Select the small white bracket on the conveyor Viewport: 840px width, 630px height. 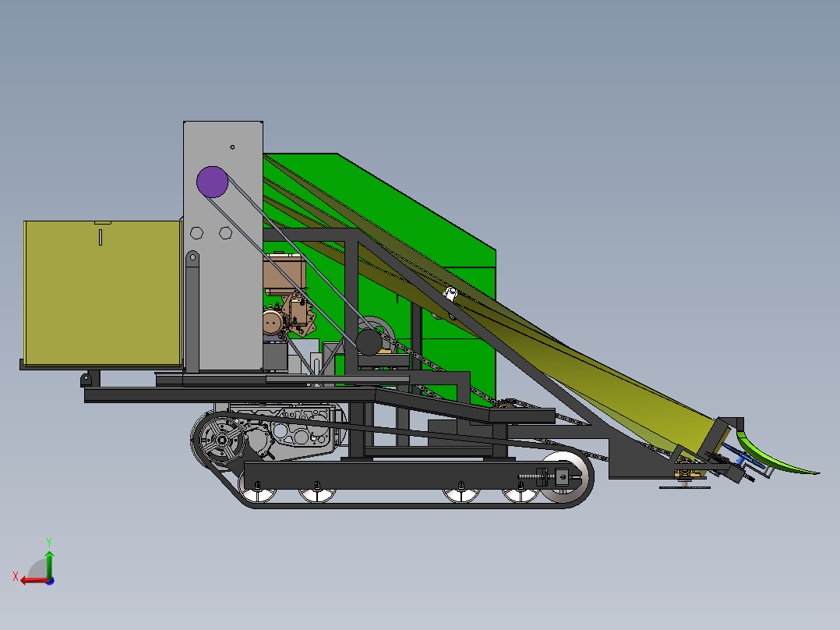450,294
